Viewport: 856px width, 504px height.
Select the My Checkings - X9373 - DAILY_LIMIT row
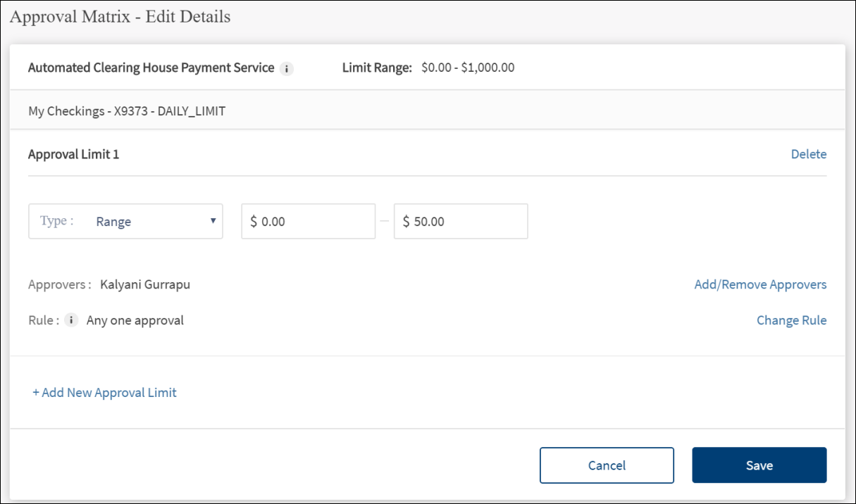127,111
